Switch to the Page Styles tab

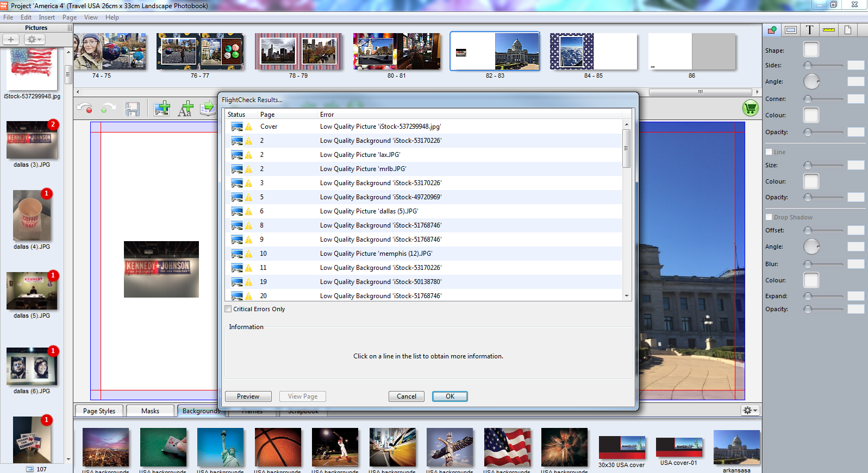click(99, 411)
